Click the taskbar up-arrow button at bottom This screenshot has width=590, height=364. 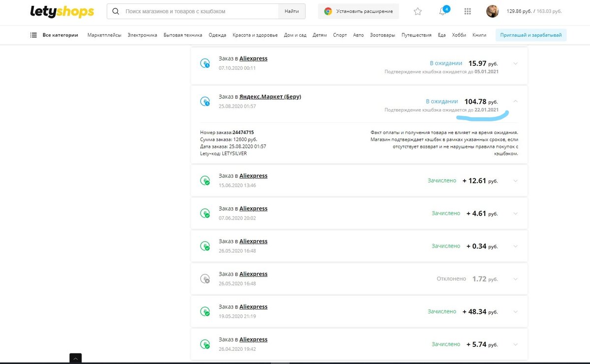[75, 359]
